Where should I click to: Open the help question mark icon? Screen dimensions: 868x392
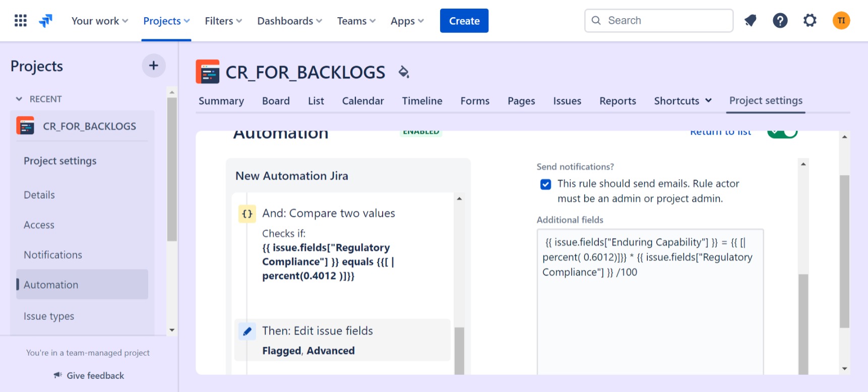780,21
